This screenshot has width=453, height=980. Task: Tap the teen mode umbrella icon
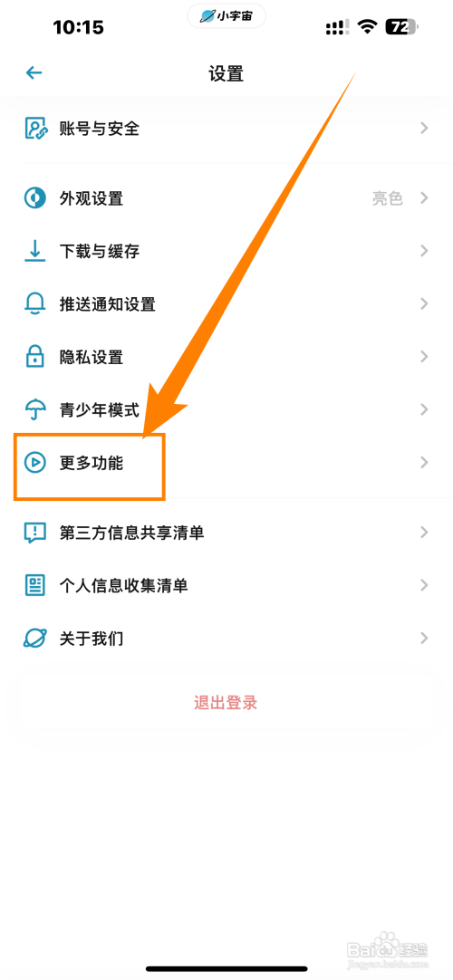35,410
